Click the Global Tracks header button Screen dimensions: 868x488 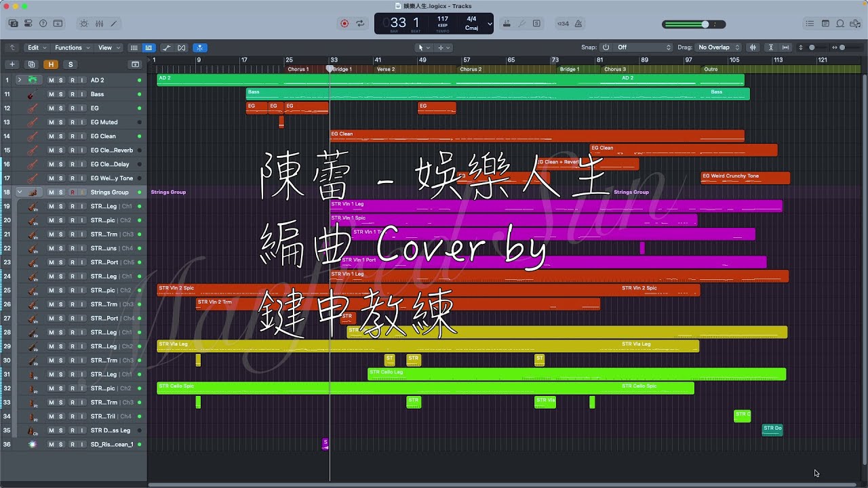[136, 64]
